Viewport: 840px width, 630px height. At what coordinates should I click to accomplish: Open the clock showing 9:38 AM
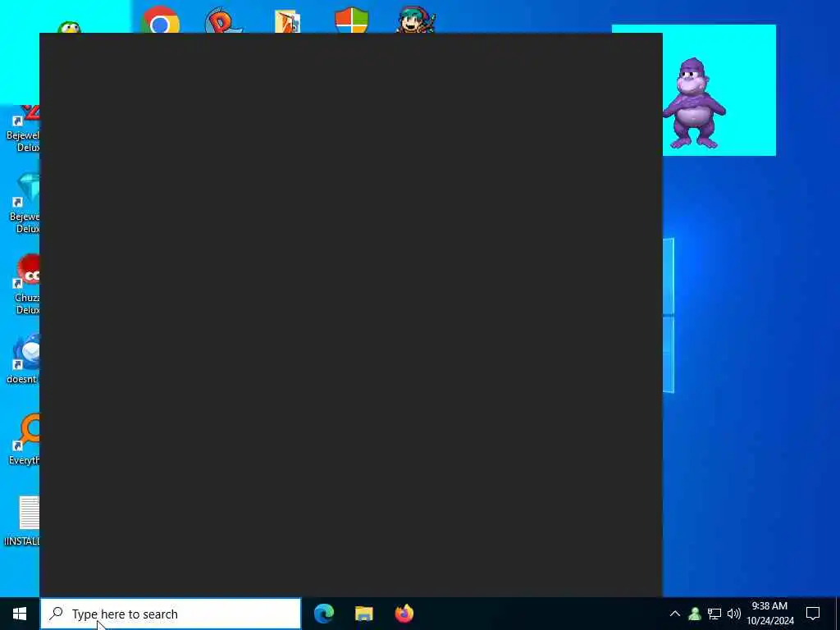tap(770, 614)
